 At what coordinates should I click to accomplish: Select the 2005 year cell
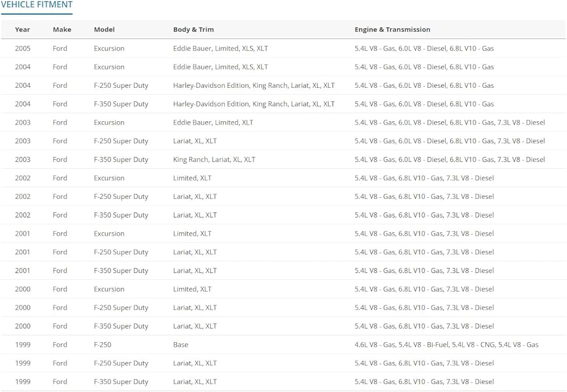[23, 49]
